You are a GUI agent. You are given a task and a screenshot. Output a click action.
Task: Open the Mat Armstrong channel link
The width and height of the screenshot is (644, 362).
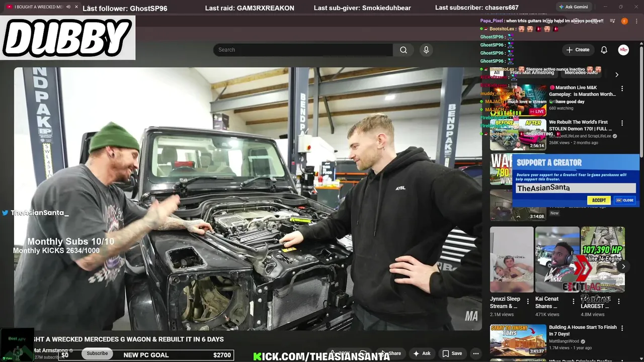[x=50, y=350]
